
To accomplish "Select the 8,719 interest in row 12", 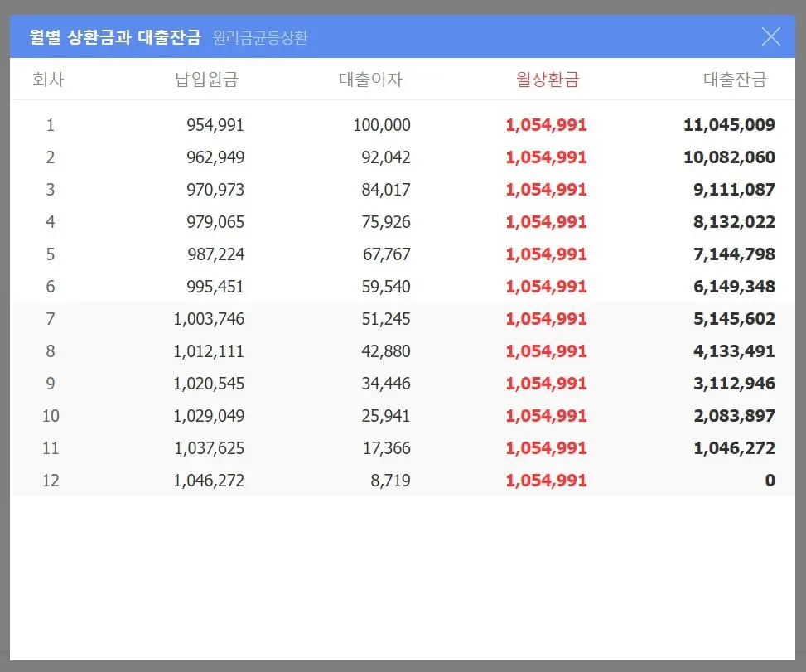I will 392,481.
